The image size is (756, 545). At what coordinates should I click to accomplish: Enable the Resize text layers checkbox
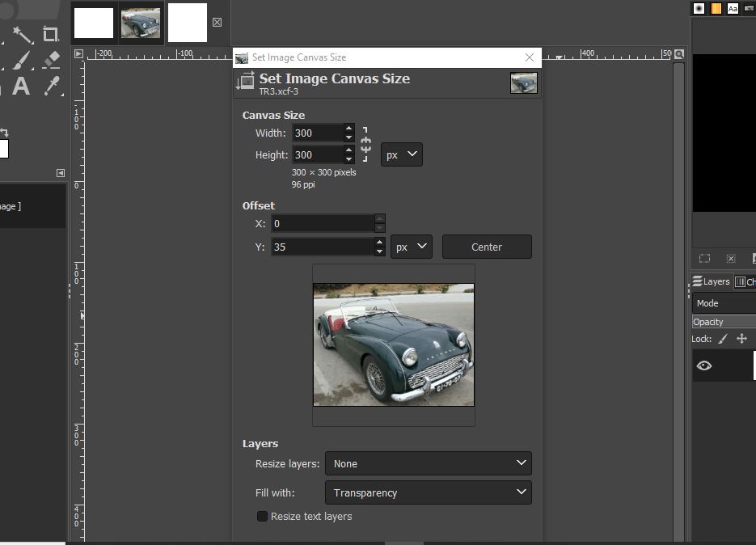click(262, 517)
